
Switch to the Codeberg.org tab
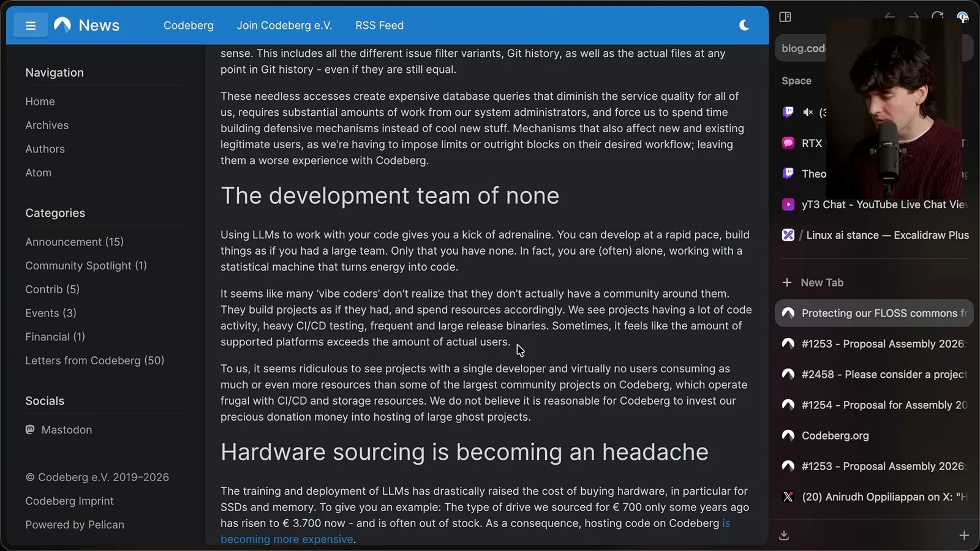[x=874, y=435]
